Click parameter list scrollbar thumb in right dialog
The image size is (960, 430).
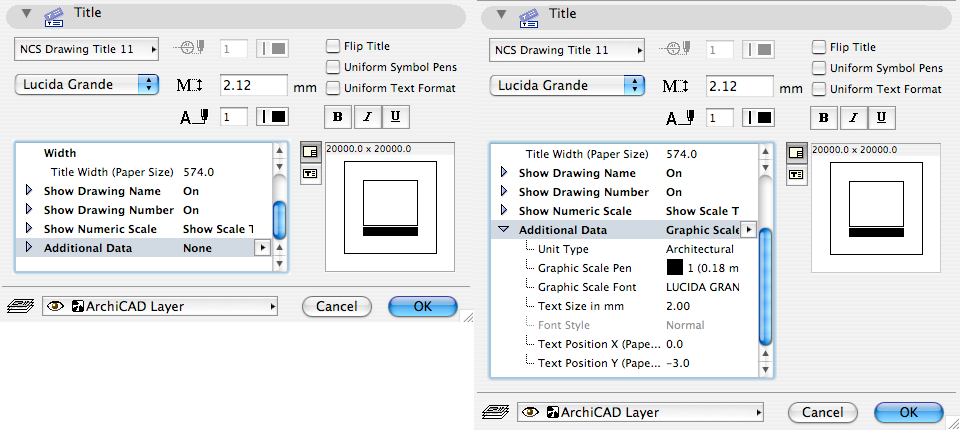tap(765, 285)
